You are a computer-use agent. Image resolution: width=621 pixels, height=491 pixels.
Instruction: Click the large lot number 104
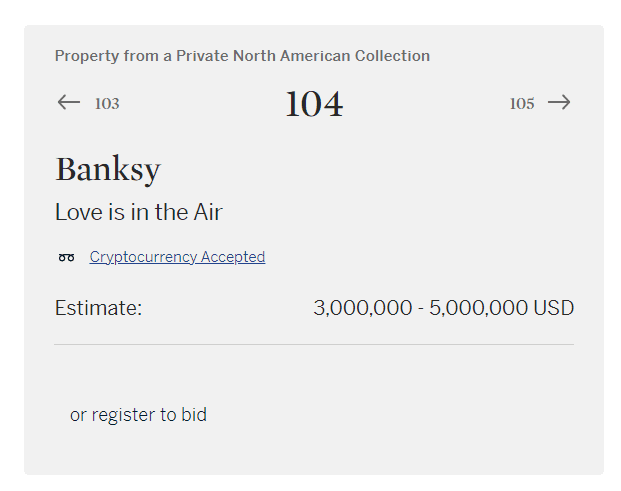point(313,104)
